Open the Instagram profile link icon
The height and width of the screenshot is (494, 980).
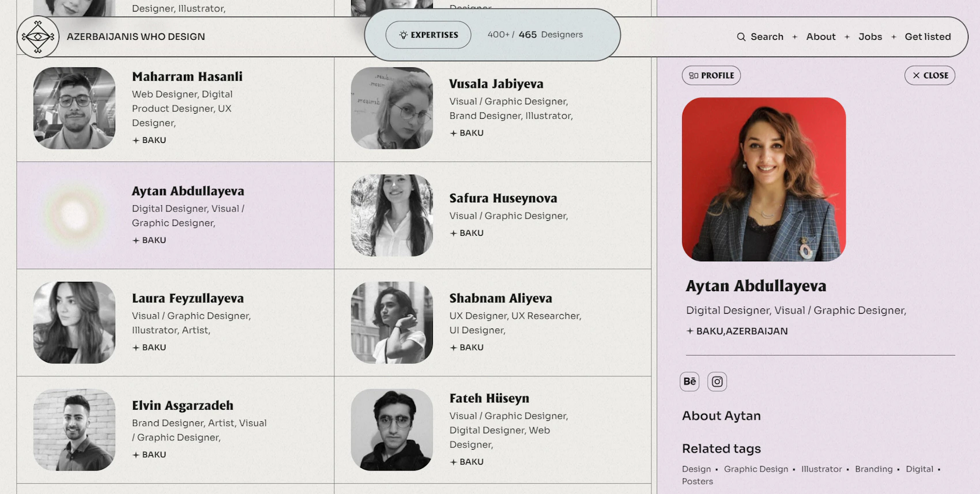(x=717, y=382)
